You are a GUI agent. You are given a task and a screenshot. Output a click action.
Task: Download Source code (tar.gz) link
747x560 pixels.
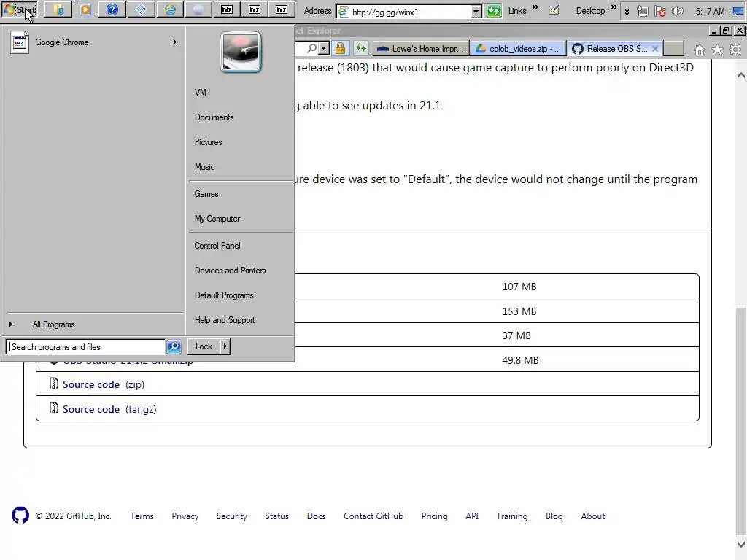(109, 409)
